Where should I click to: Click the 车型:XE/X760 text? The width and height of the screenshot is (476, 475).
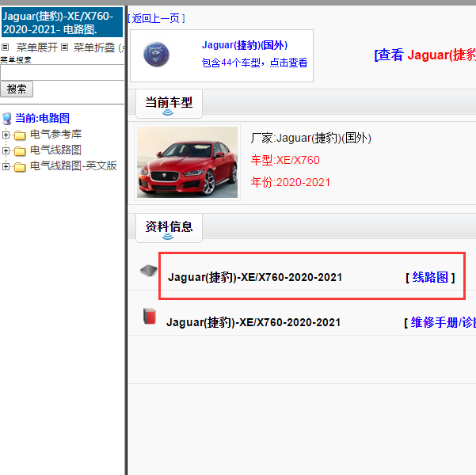[x=285, y=160]
